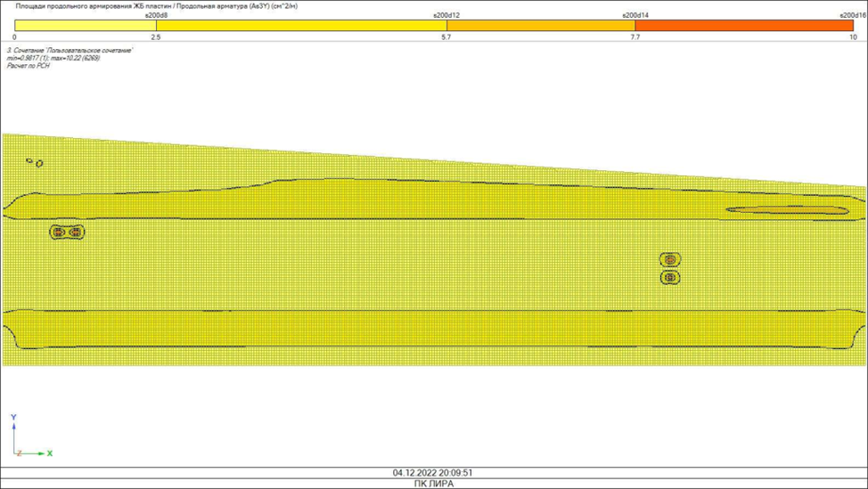The image size is (868, 489).
Task: Select the upper contour hotspot at mid-right
Action: point(670,259)
